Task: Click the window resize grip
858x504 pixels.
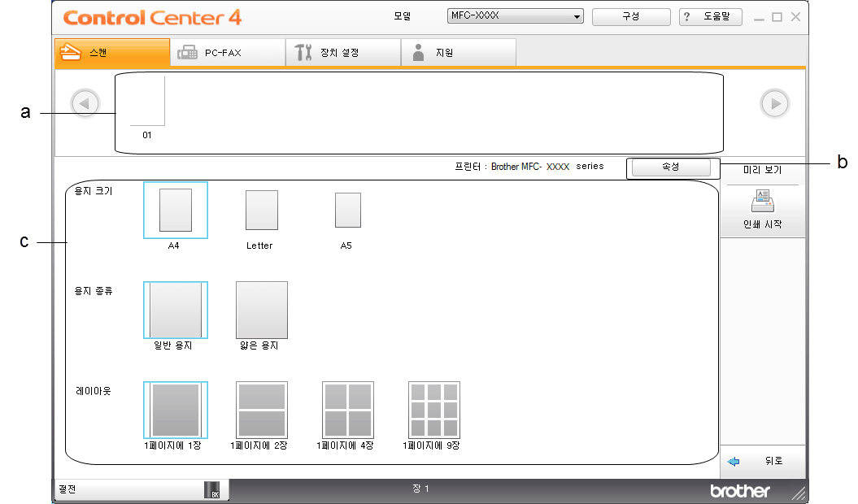Action: pos(799,493)
